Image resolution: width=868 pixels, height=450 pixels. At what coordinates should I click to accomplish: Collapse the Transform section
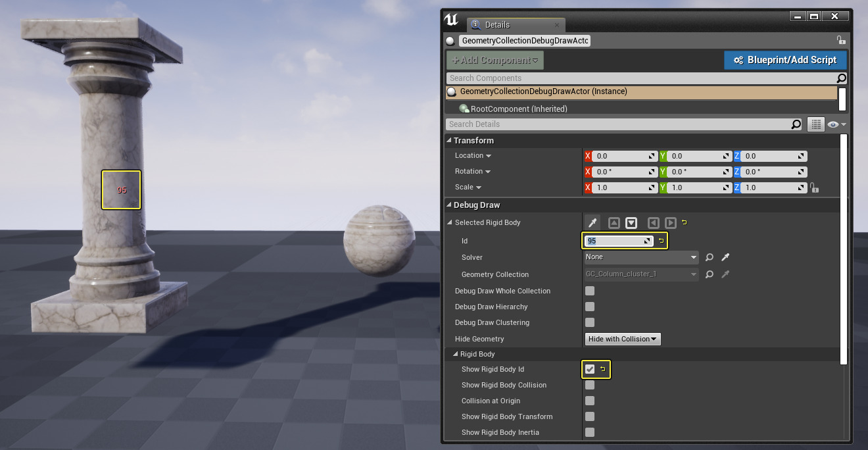click(449, 141)
